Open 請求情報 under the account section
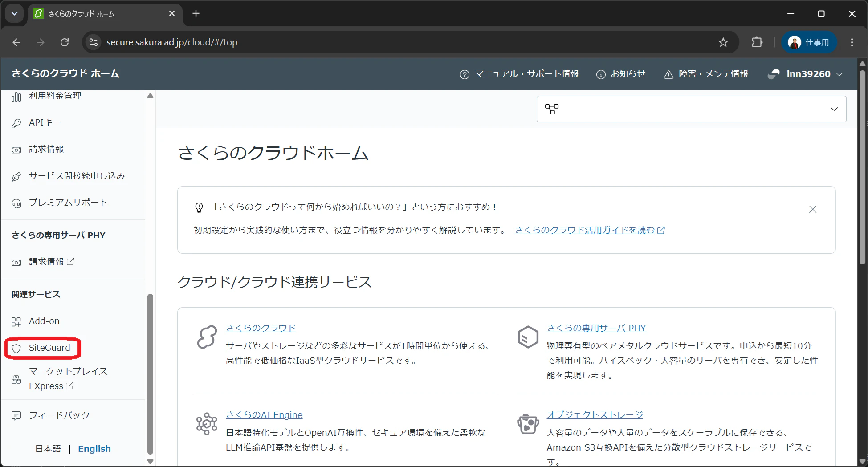Viewport: 868px width, 467px height. [46, 150]
